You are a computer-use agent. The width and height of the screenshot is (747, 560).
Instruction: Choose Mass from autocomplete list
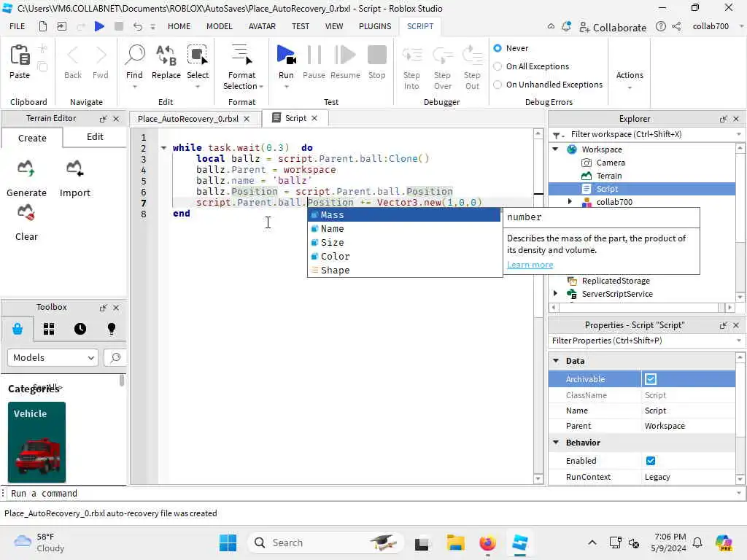pyautogui.click(x=404, y=215)
